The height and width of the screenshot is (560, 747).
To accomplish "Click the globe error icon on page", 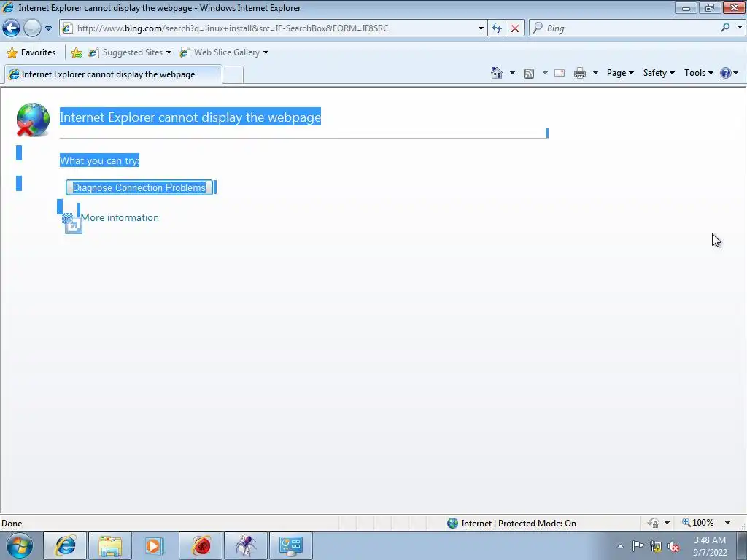I will pyautogui.click(x=33, y=120).
